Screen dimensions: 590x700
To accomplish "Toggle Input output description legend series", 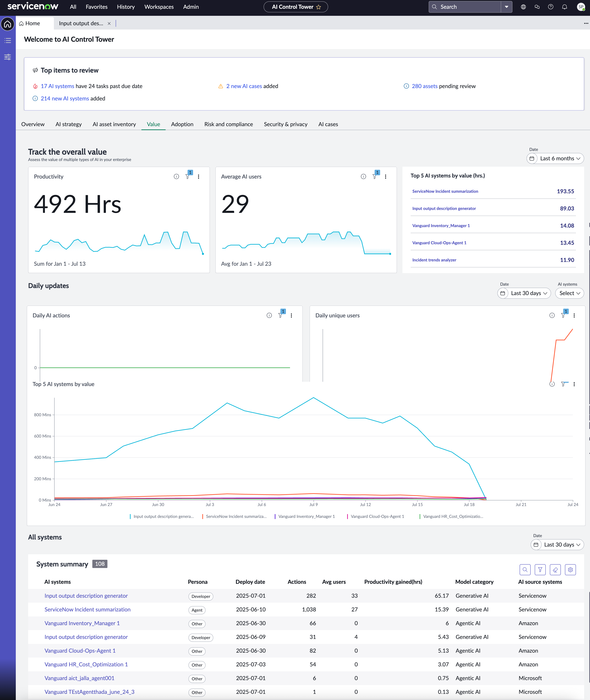I will (162, 516).
